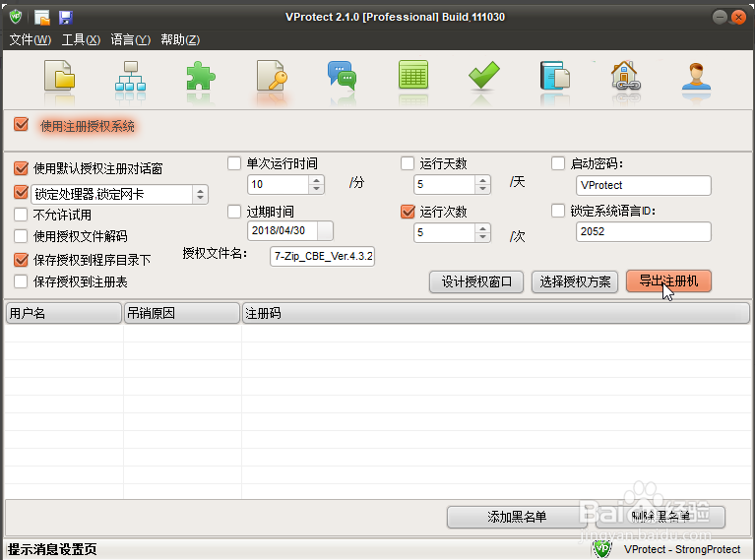Open 帮助(Z) menu
Viewport: 755px width, 560px height.
(x=180, y=39)
